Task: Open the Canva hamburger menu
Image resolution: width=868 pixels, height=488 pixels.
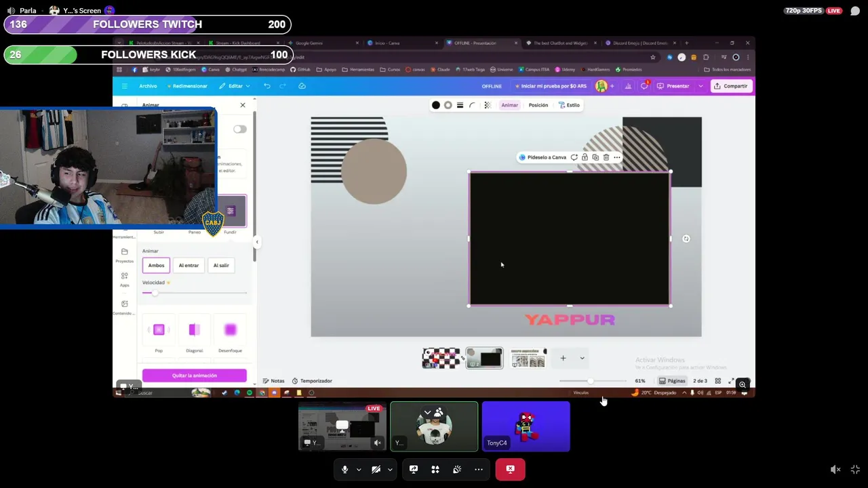Action: coord(124,86)
